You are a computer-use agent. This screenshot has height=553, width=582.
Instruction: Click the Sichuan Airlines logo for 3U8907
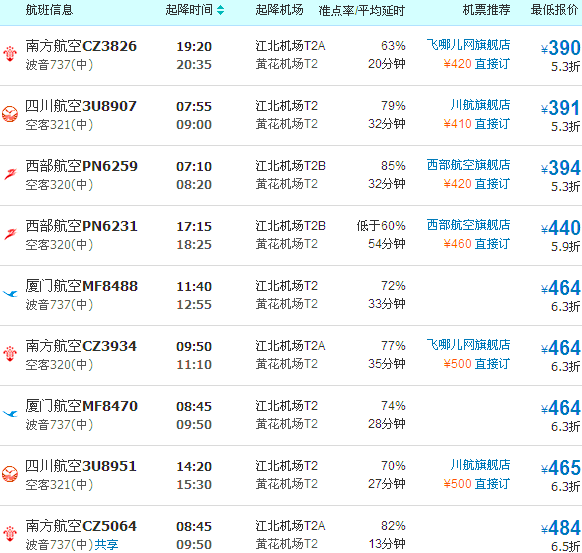[x=10, y=114]
